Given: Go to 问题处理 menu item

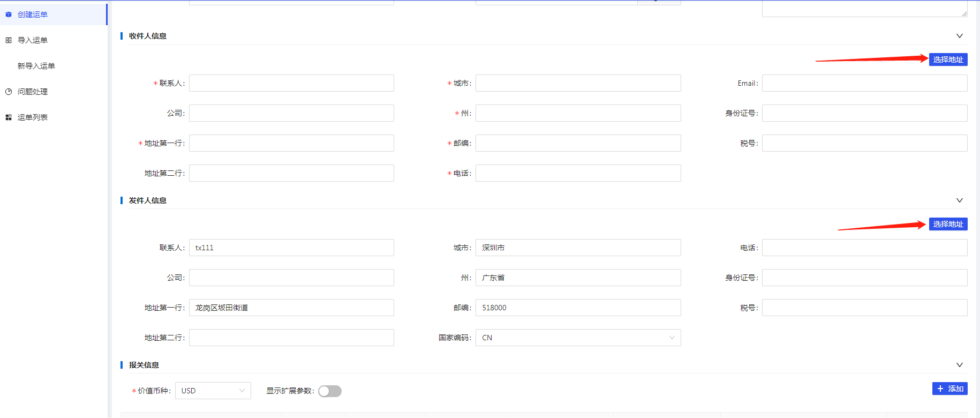Looking at the screenshot, I should click(x=54, y=92).
